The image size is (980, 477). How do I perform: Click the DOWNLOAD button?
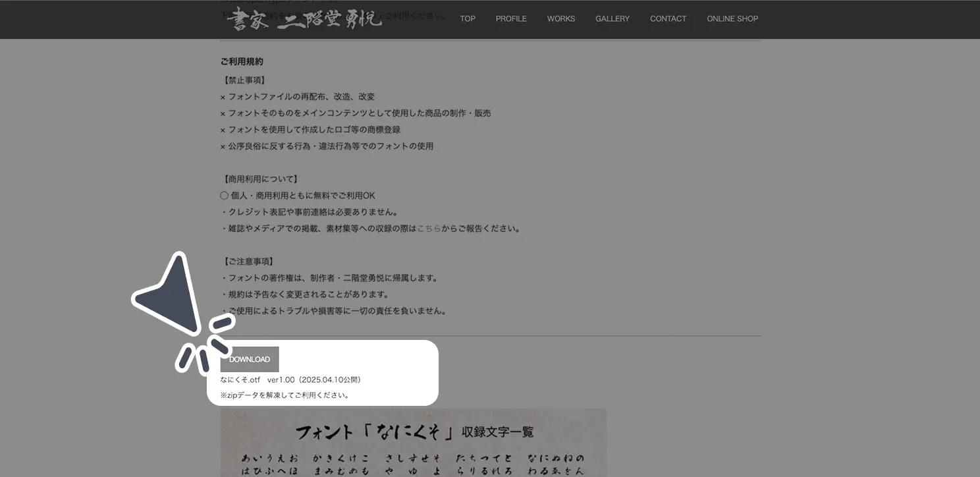(250, 359)
